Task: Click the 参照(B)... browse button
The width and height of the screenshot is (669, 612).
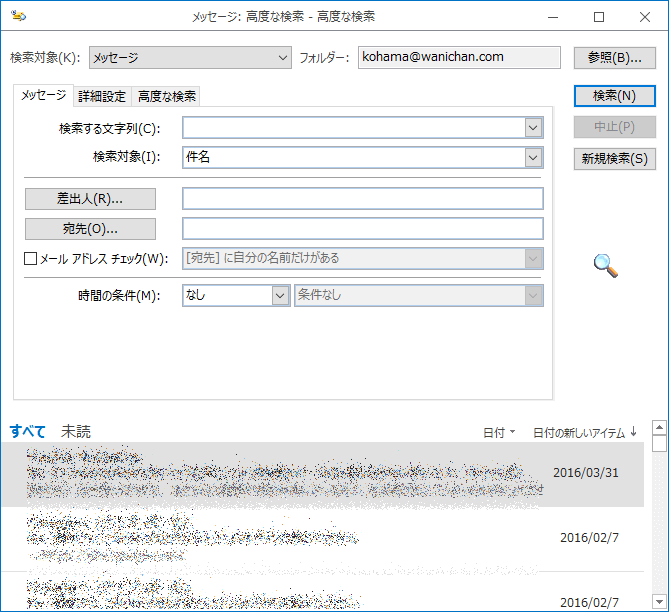Action: (x=614, y=58)
